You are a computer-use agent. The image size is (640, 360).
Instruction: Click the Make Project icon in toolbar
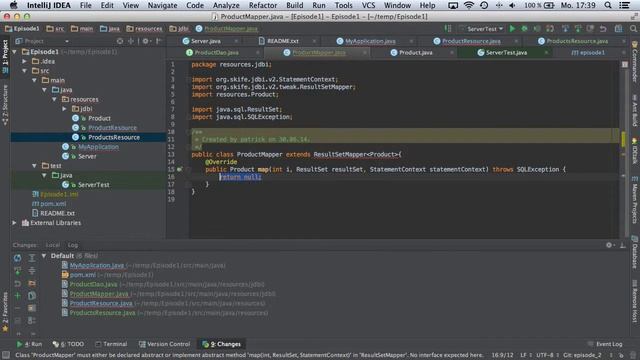pyautogui.click(x=448, y=29)
